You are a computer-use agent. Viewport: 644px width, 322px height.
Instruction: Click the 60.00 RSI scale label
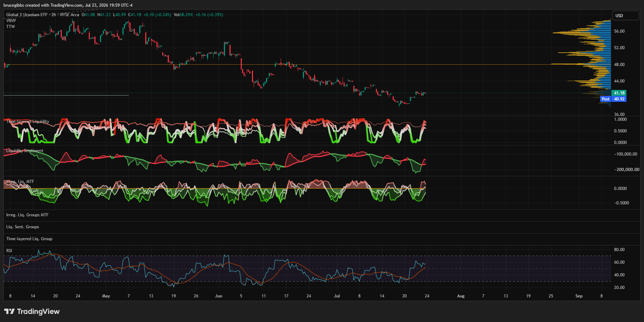(619, 262)
